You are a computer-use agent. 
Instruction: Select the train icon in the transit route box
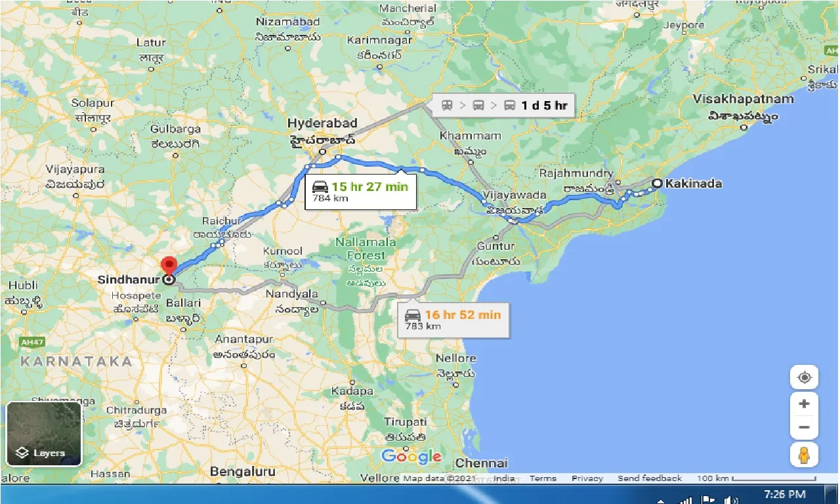click(x=448, y=105)
